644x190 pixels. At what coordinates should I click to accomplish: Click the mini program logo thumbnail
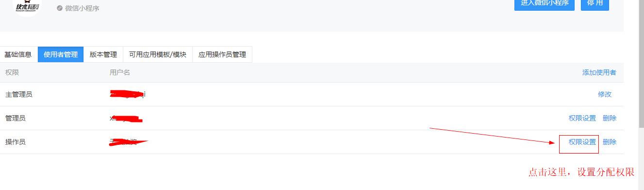(x=27, y=6)
